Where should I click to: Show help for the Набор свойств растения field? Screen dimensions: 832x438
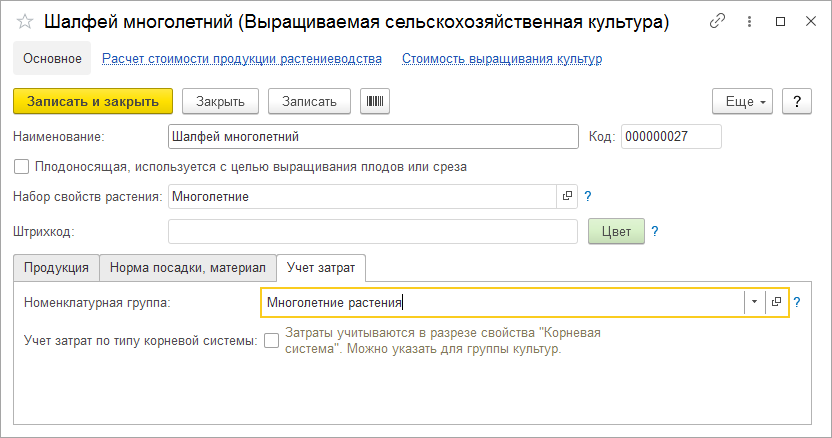pyautogui.click(x=588, y=197)
